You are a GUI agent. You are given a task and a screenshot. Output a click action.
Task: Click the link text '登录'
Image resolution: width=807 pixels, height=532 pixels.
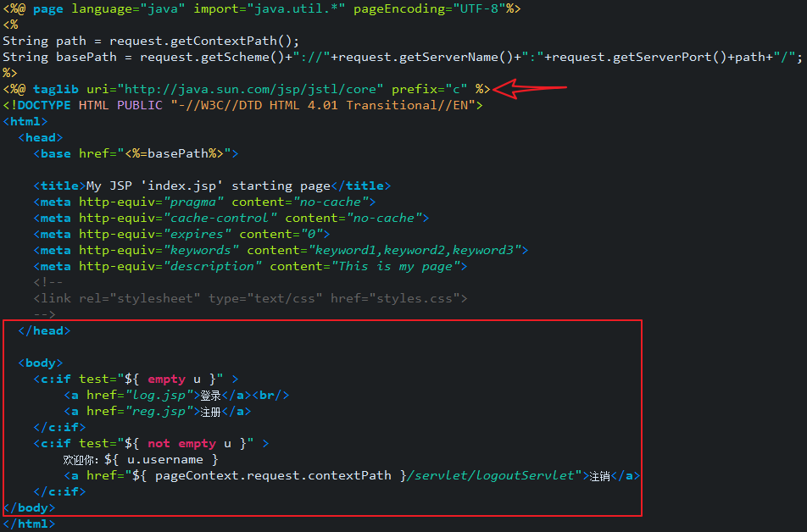point(210,395)
